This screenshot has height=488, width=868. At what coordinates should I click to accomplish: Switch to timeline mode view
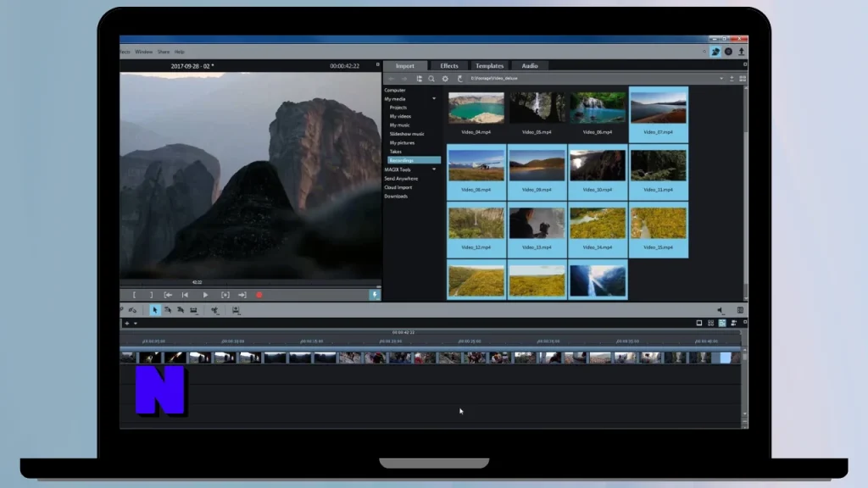(x=722, y=323)
